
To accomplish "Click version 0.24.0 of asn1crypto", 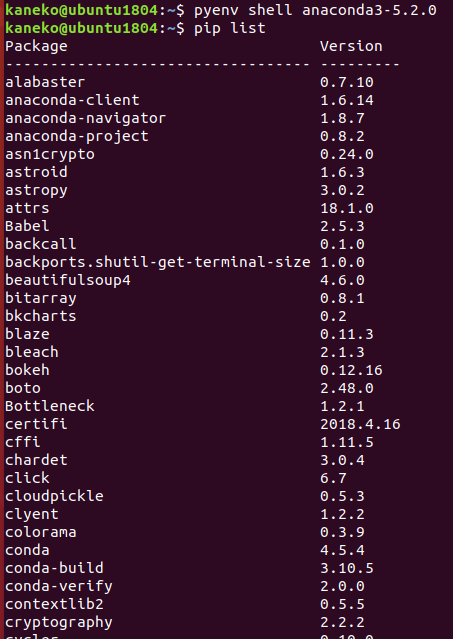I will (347, 154).
